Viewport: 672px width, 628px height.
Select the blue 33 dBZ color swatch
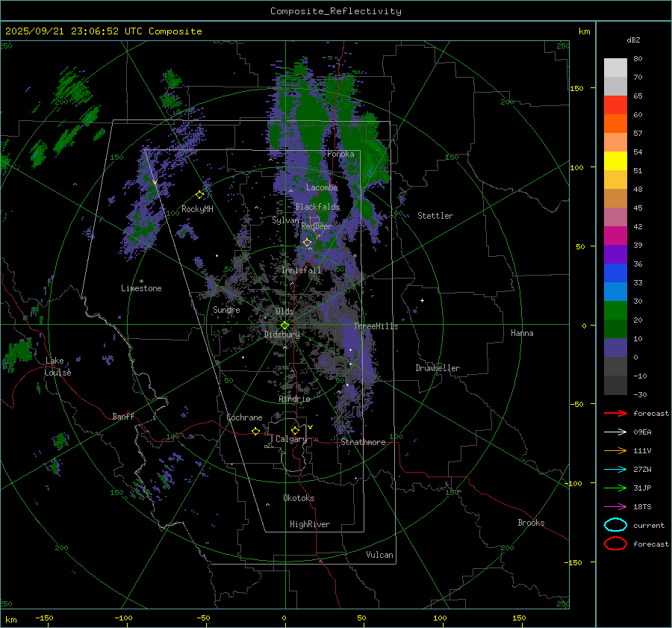[615, 291]
